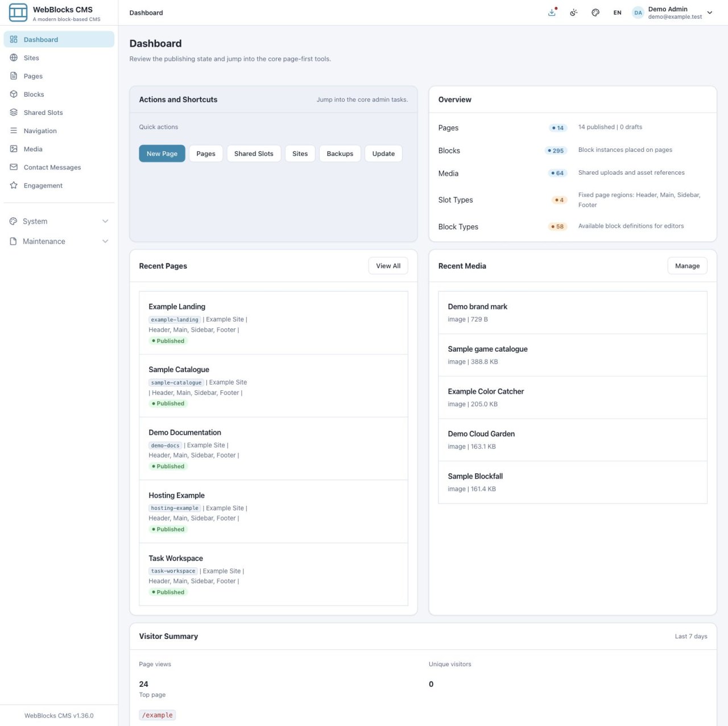
Task: Click the System palette icon in the sidebar
Action: click(x=14, y=221)
